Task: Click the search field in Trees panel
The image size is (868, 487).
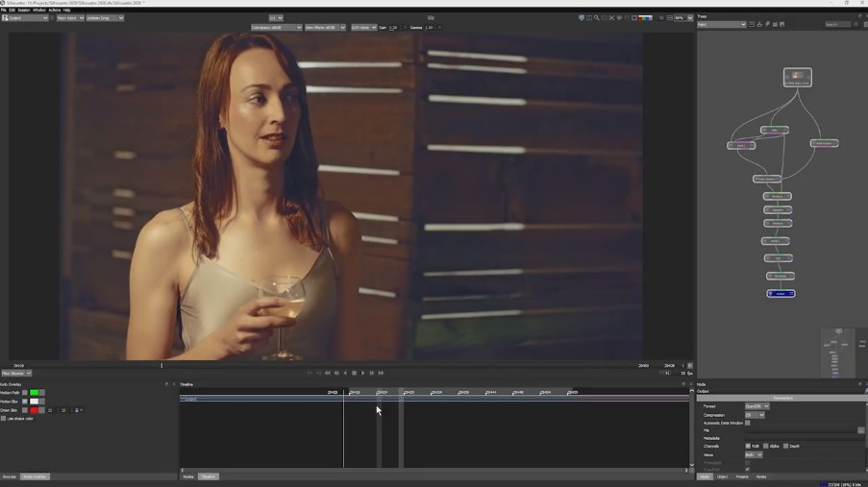Action: click(x=837, y=24)
